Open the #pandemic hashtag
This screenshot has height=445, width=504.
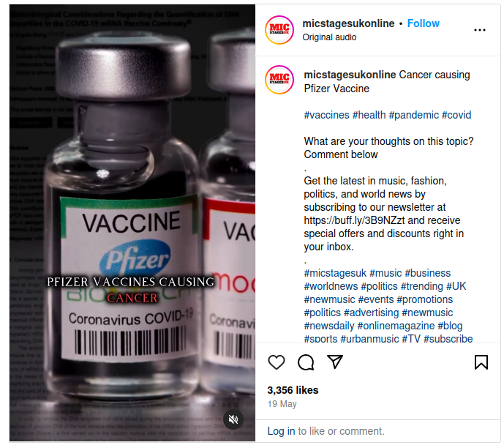point(414,115)
